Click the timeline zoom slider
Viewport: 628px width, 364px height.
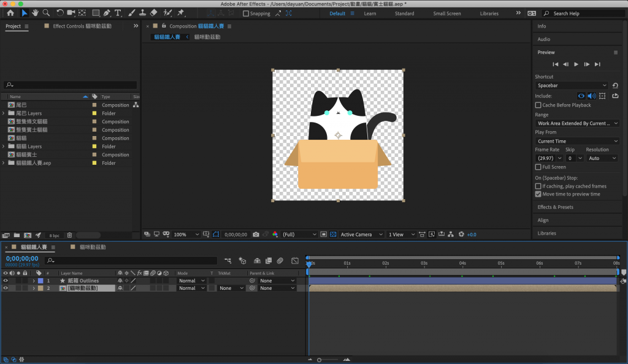click(x=320, y=360)
